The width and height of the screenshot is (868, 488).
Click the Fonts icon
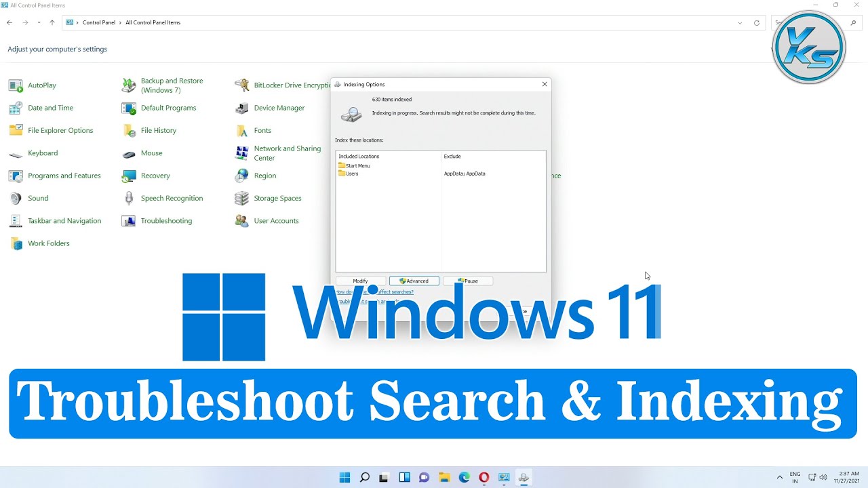(x=242, y=130)
